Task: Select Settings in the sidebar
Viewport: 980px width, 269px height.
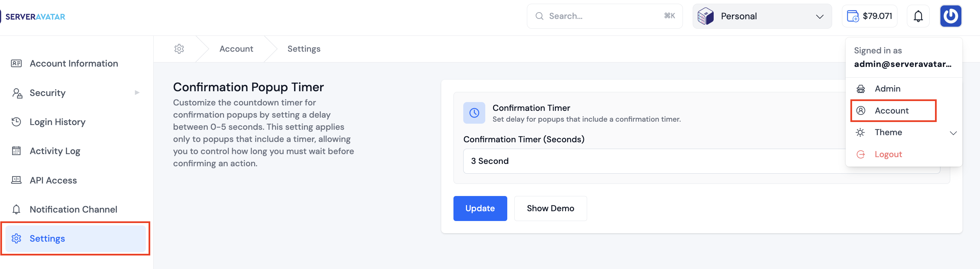Action: (47, 239)
